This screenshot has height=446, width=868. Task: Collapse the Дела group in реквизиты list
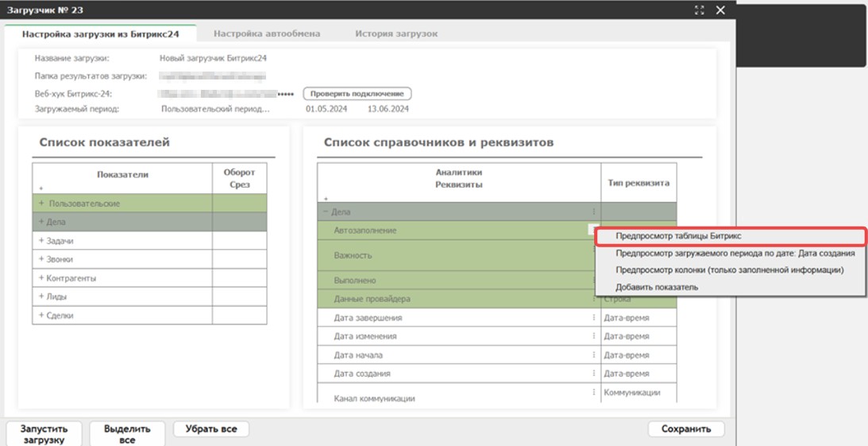(326, 211)
